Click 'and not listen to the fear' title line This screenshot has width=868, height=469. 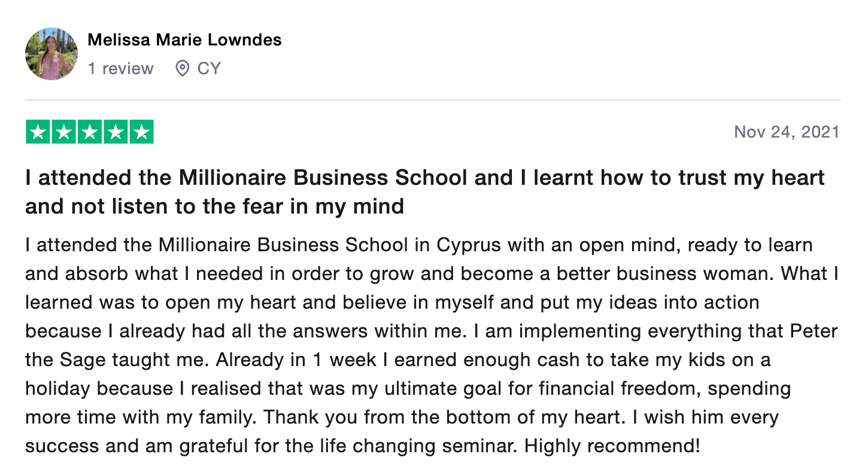214,206
